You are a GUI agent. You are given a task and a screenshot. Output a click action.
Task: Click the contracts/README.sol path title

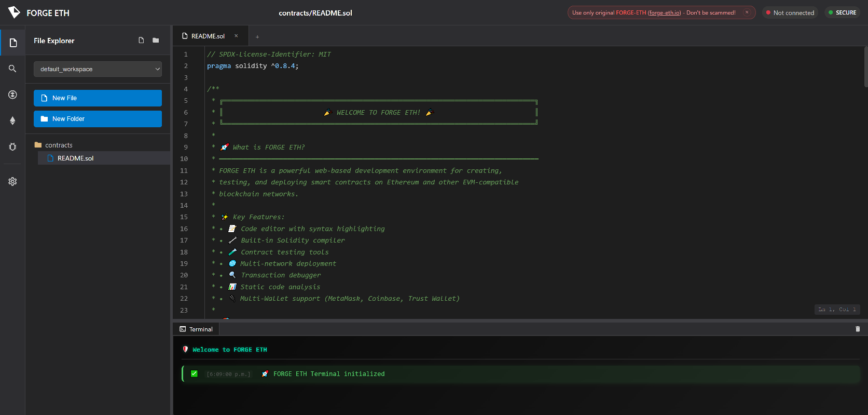coord(315,13)
